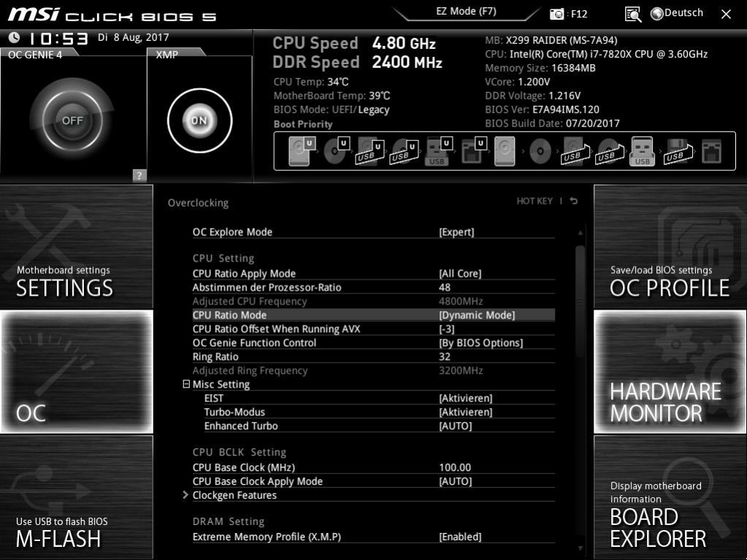The image size is (747, 560).
Task: Select the UEFI hard drive boot device icon
Action: pyautogui.click(x=302, y=151)
